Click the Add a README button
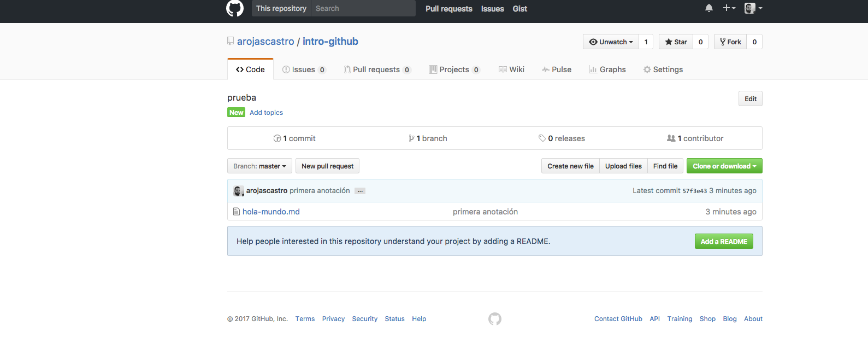Viewport: 868px width, 349px height. 724,242
